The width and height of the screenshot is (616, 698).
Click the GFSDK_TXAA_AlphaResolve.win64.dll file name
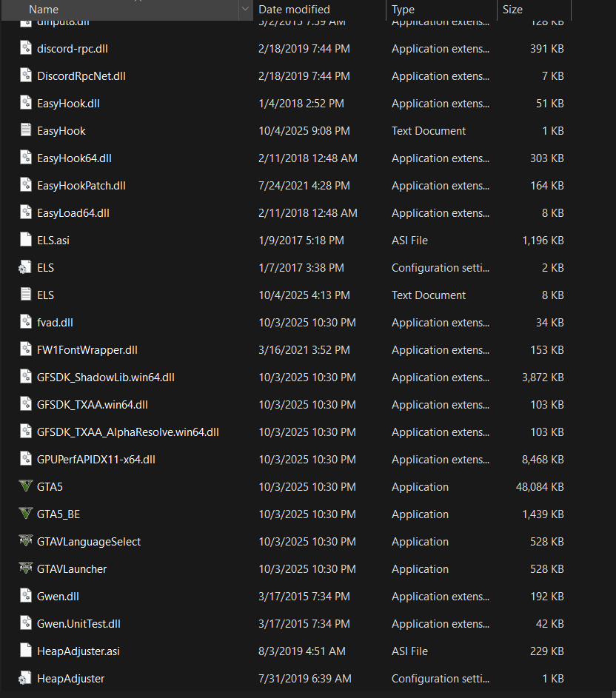coord(128,432)
